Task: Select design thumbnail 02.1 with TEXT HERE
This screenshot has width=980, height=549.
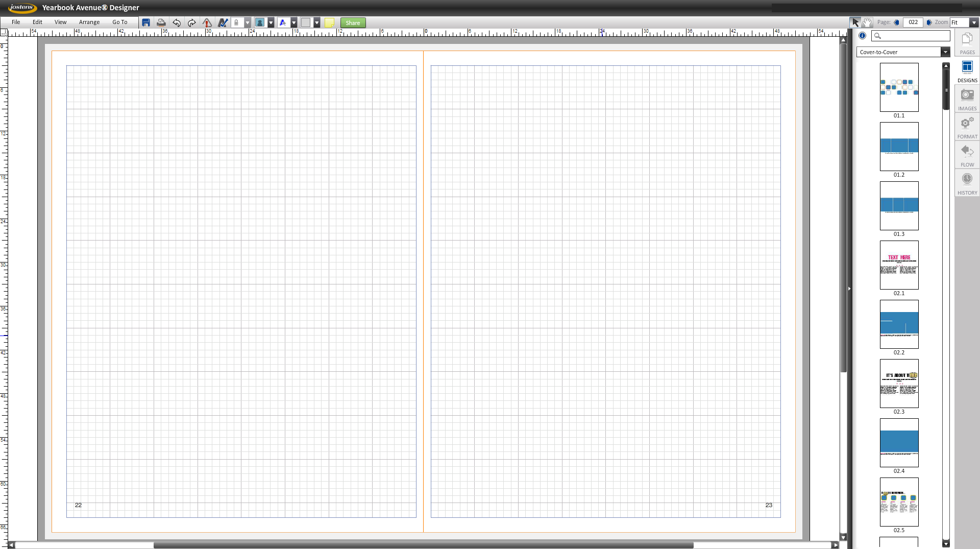Action: pyautogui.click(x=899, y=265)
